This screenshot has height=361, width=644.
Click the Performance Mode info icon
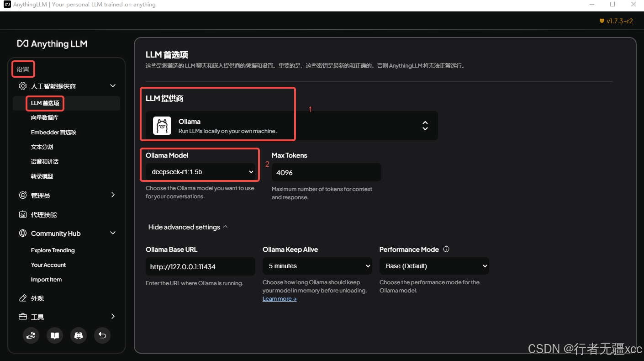click(446, 249)
